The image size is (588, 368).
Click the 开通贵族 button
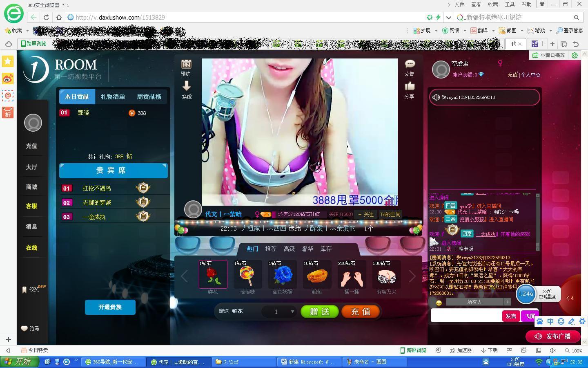110,307
